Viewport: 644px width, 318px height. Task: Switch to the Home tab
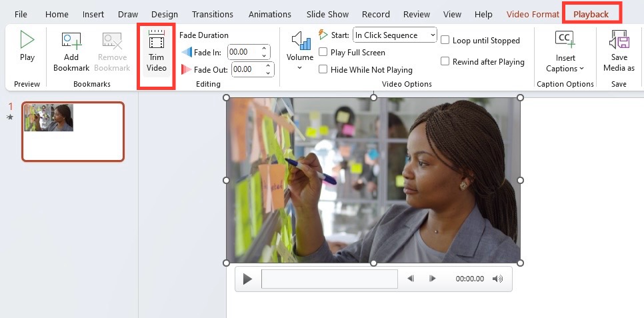point(57,15)
